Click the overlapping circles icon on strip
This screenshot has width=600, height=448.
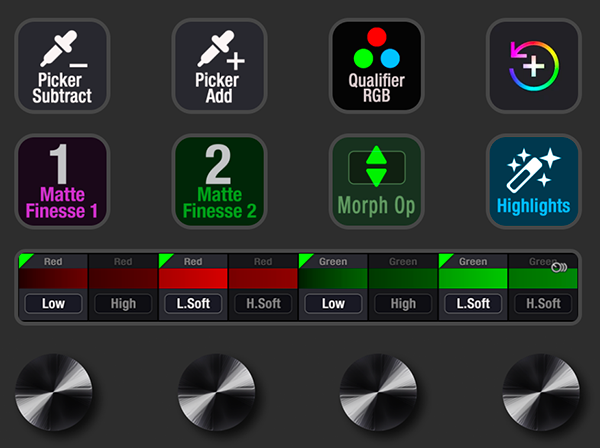pos(559,267)
